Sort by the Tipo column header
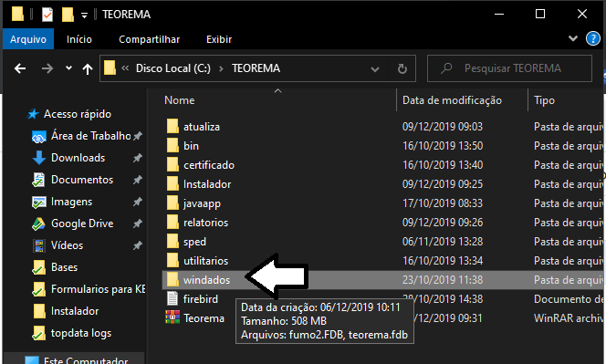This screenshot has height=364, width=606. 544,100
